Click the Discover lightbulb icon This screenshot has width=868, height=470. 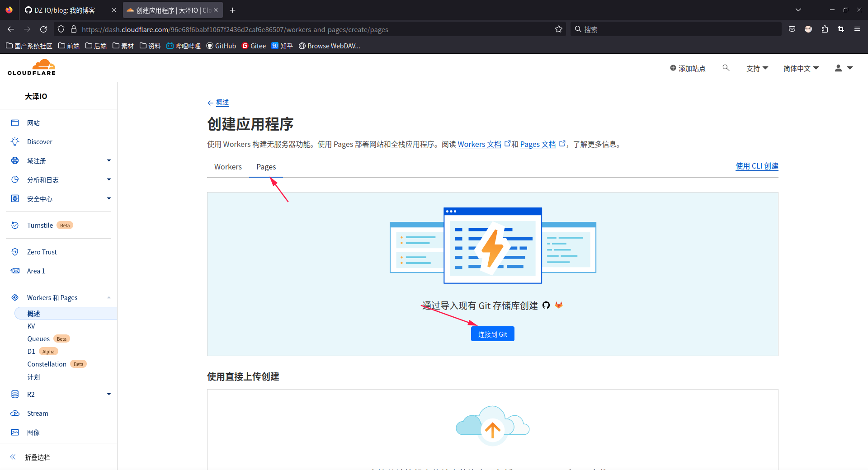pos(15,142)
